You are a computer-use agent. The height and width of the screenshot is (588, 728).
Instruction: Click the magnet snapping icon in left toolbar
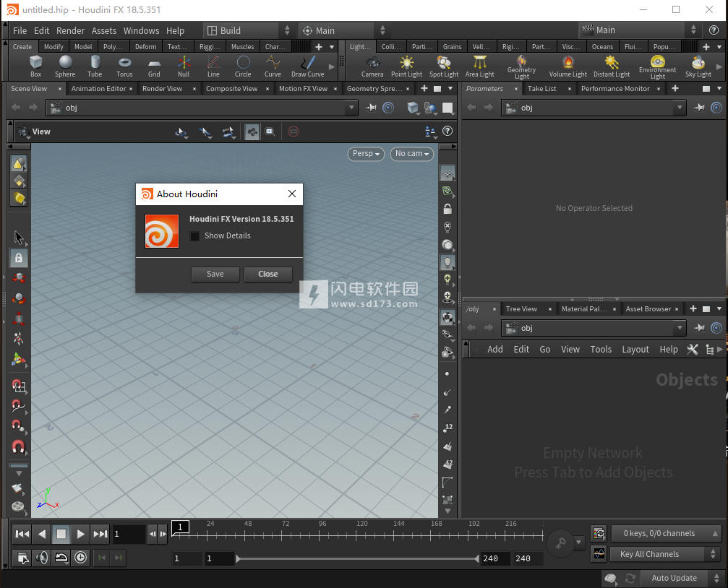tap(18, 446)
